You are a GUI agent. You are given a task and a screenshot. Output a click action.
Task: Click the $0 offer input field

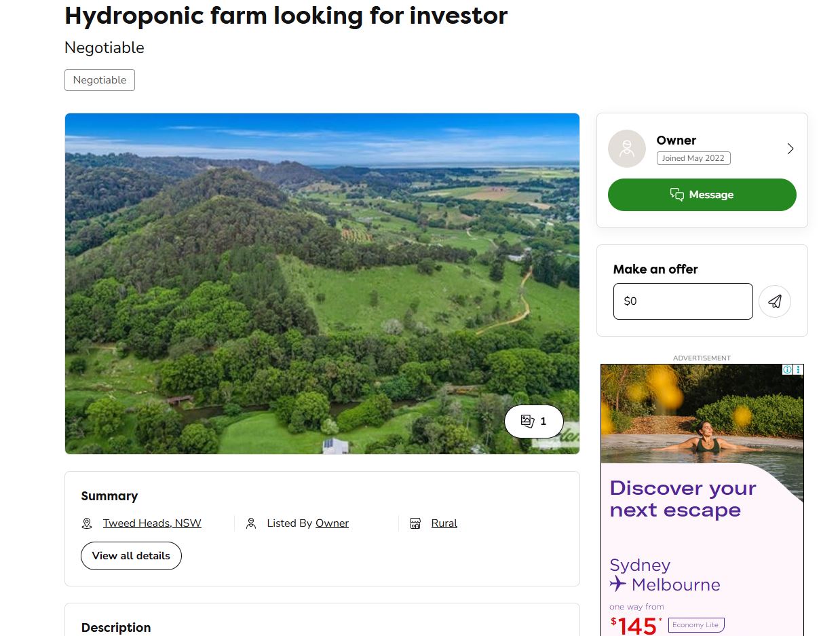(x=683, y=301)
